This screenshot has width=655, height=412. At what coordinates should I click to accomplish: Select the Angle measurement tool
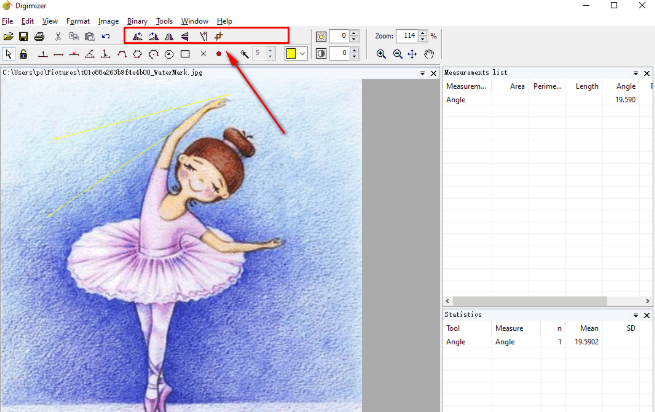click(90, 54)
